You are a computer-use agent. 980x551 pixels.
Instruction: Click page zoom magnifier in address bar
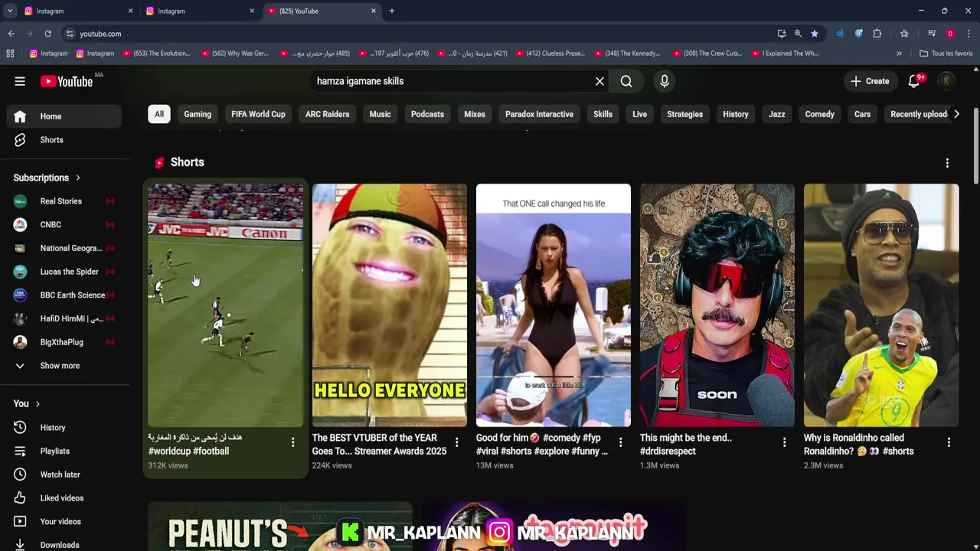coord(798,34)
